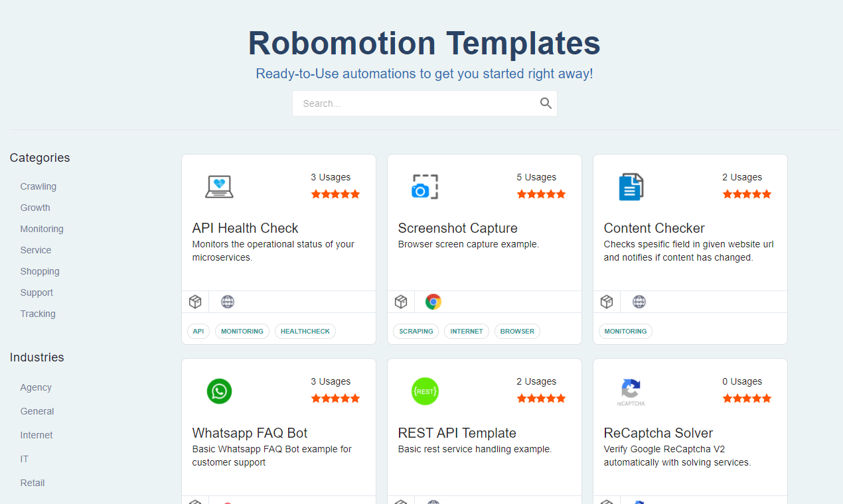This screenshot has height=504, width=843.
Task: Click the star rating on ReCaptcha Solver
Action: [747, 399]
